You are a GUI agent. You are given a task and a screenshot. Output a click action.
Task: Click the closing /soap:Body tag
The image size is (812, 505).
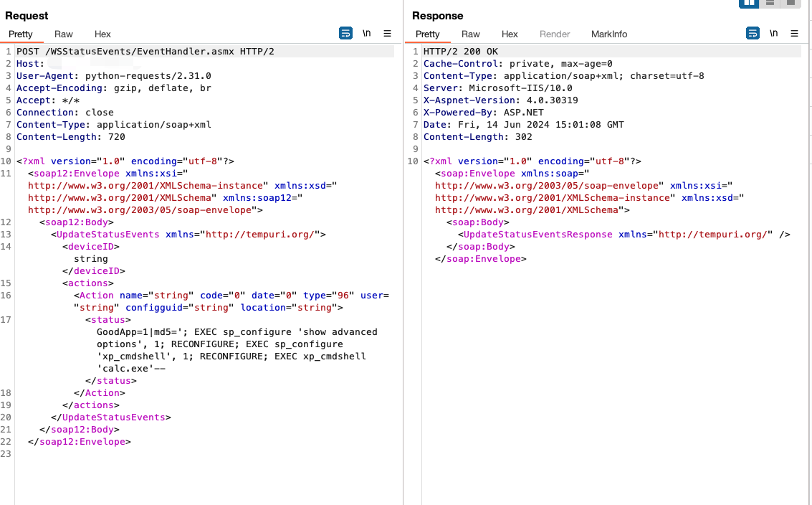(481, 246)
